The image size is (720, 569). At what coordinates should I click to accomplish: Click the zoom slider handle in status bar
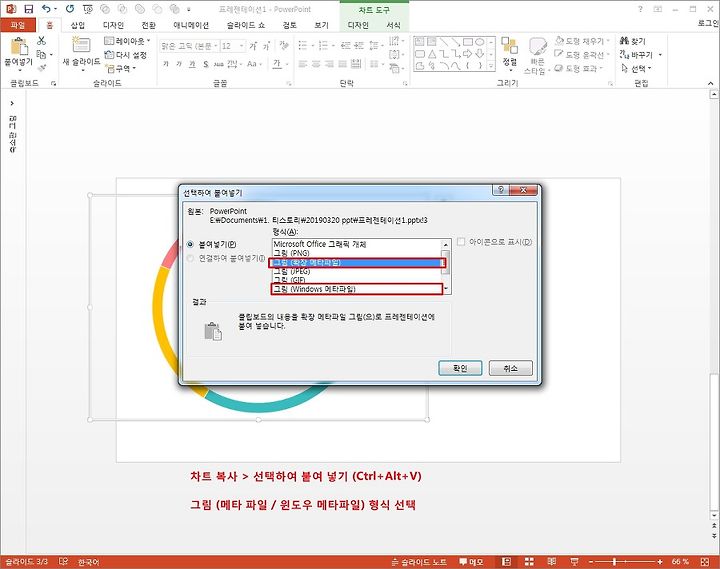click(x=614, y=562)
